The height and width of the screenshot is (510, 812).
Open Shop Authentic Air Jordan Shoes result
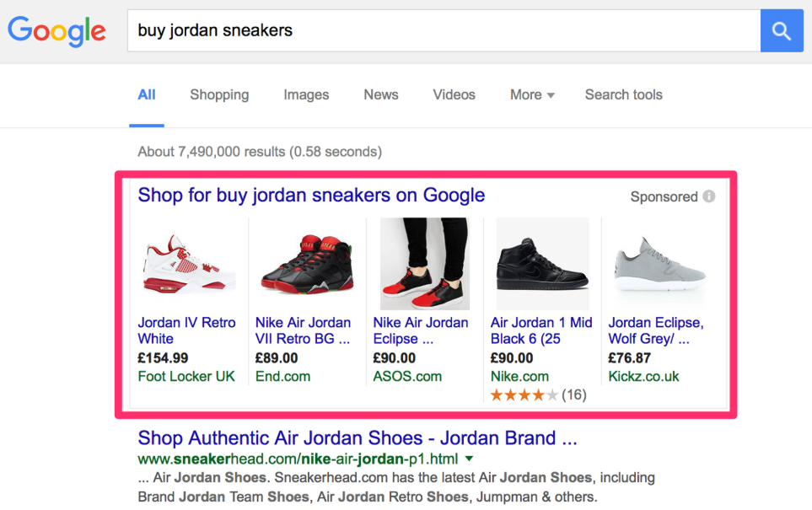coord(358,438)
